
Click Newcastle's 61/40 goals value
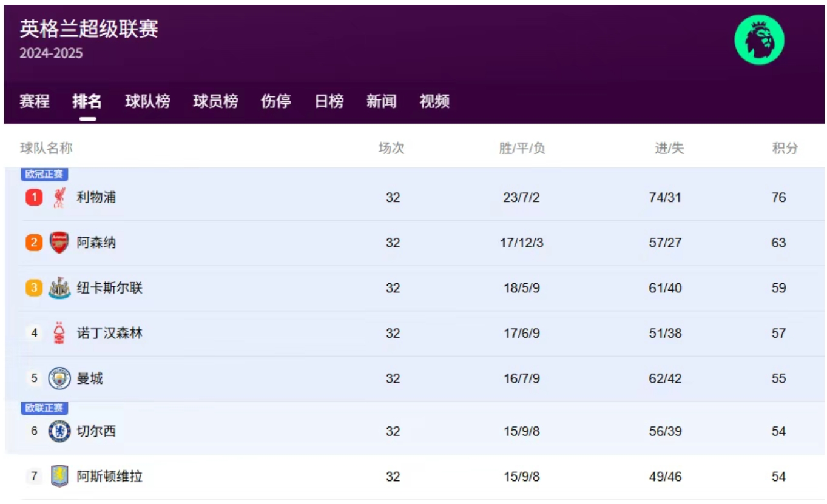point(665,288)
